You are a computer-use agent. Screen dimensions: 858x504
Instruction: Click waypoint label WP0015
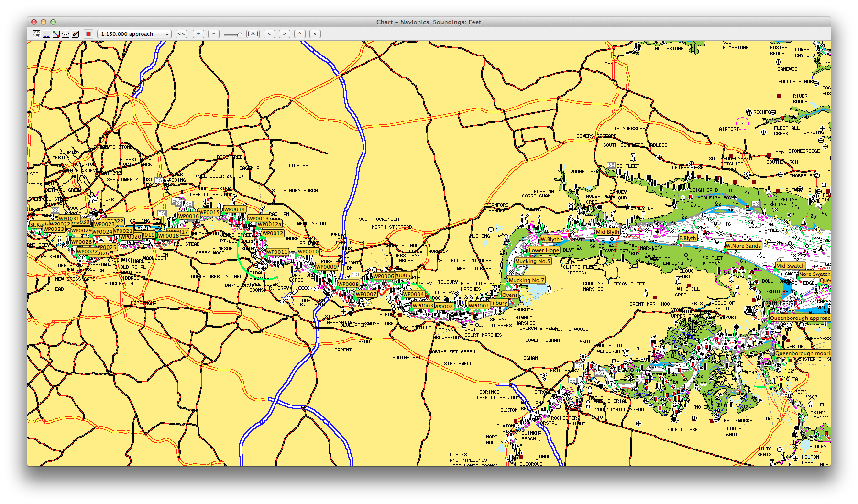click(209, 212)
